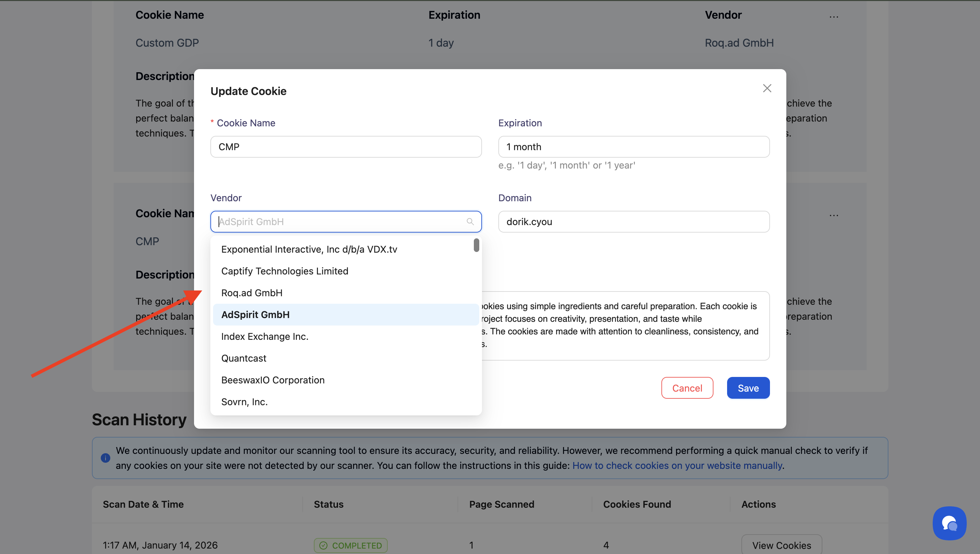Select Exponential Interactive vendor option
Image resolution: width=980 pixels, height=554 pixels.
click(x=309, y=249)
